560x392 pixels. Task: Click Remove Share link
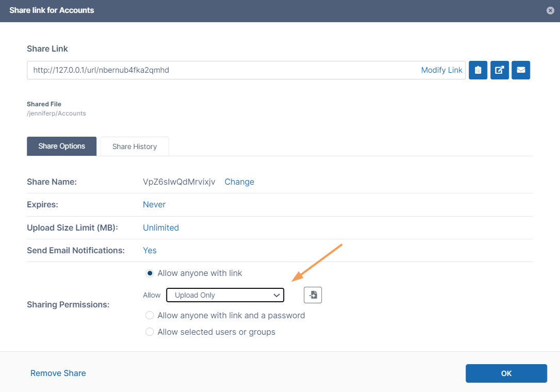pos(58,373)
